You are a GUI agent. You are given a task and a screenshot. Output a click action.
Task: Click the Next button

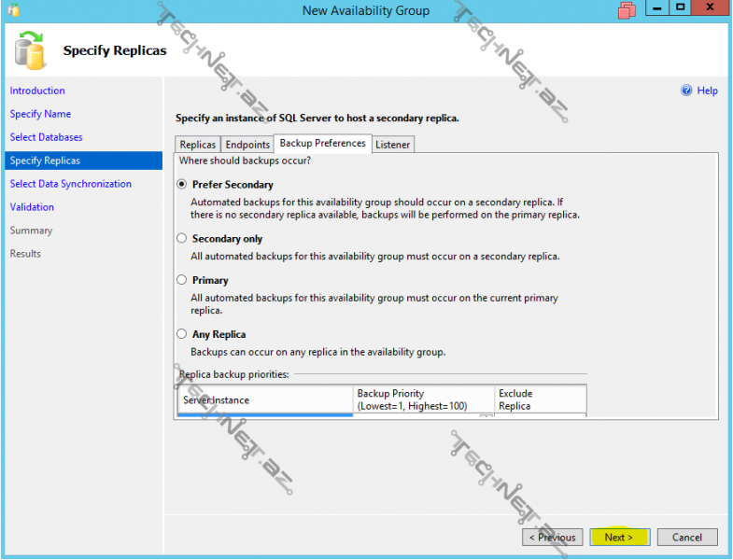pos(618,538)
